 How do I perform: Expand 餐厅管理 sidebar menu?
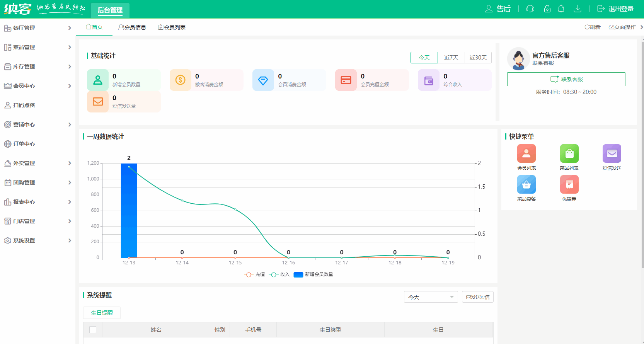37,28
